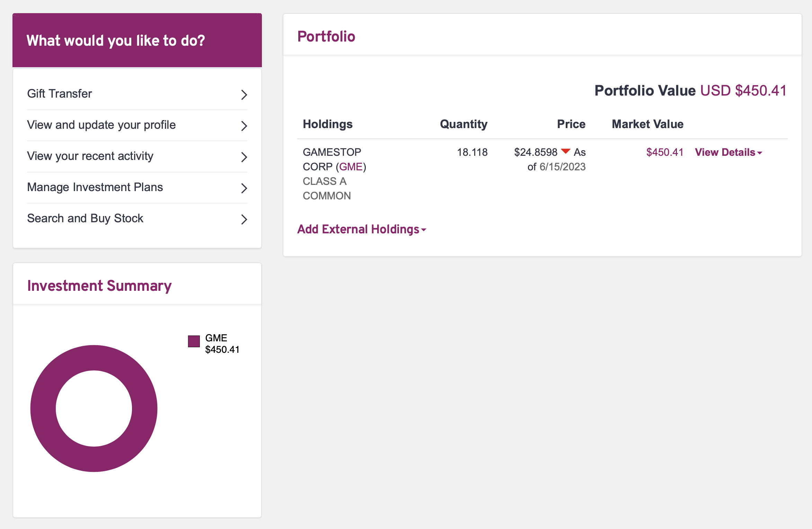Click Manage Investment Plans
Screen dimensions: 812x529
95,187
